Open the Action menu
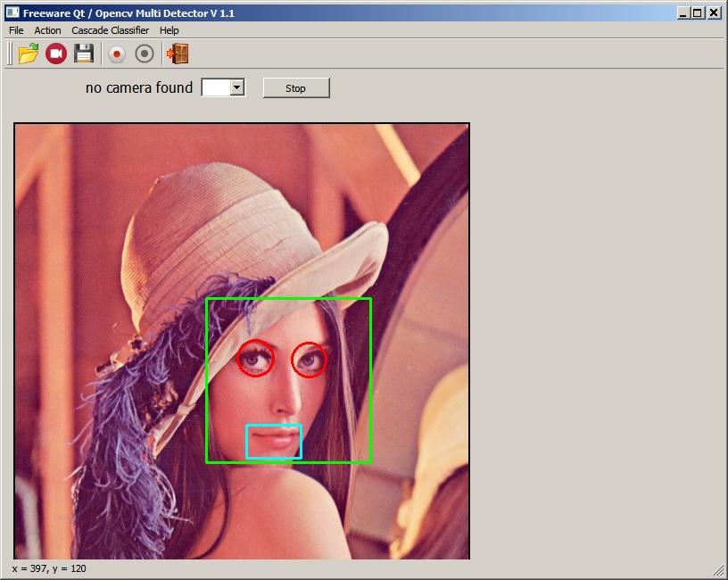728x580 pixels. pos(47,30)
